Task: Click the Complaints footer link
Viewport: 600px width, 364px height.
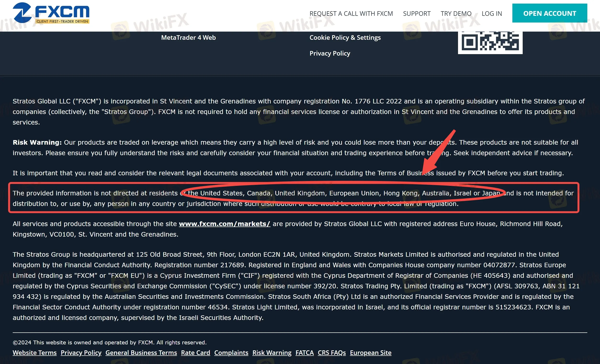Action: point(231,353)
